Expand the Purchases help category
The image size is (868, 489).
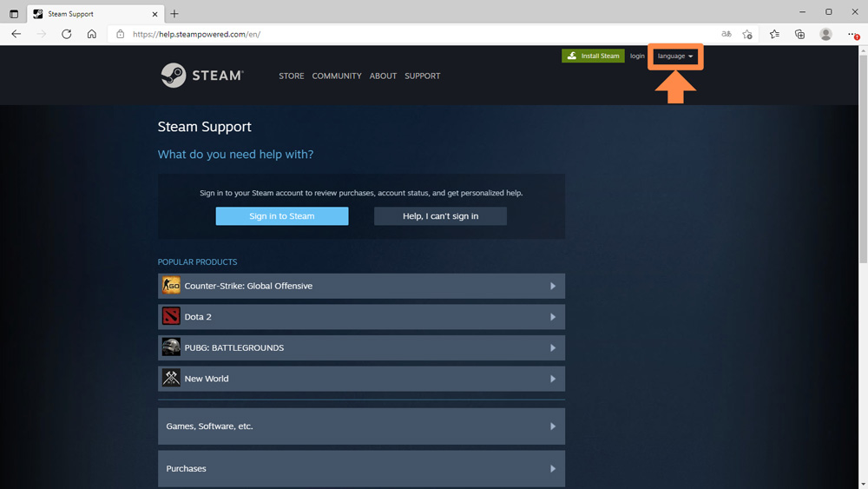pos(361,468)
